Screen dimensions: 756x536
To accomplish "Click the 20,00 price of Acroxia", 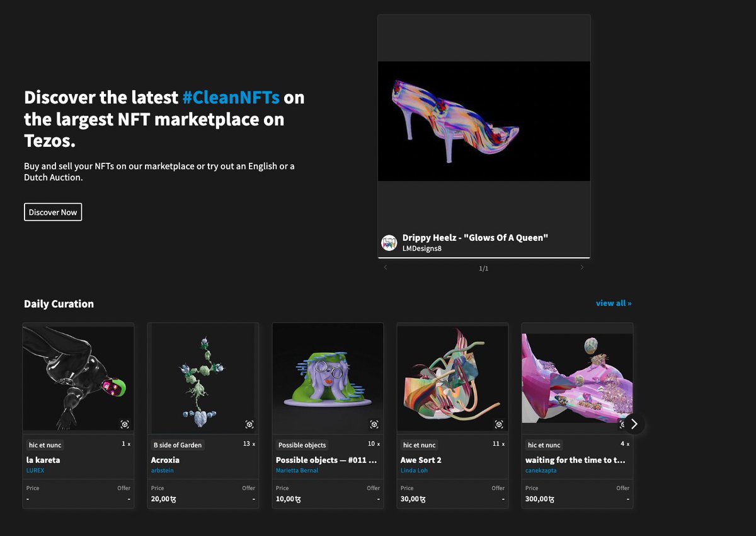I will click(163, 499).
